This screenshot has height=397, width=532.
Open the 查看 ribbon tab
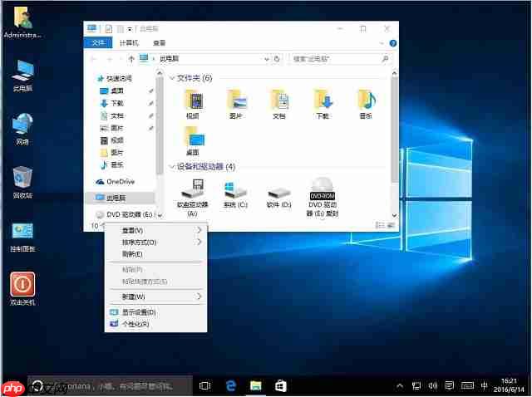click(x=159, y=42)
